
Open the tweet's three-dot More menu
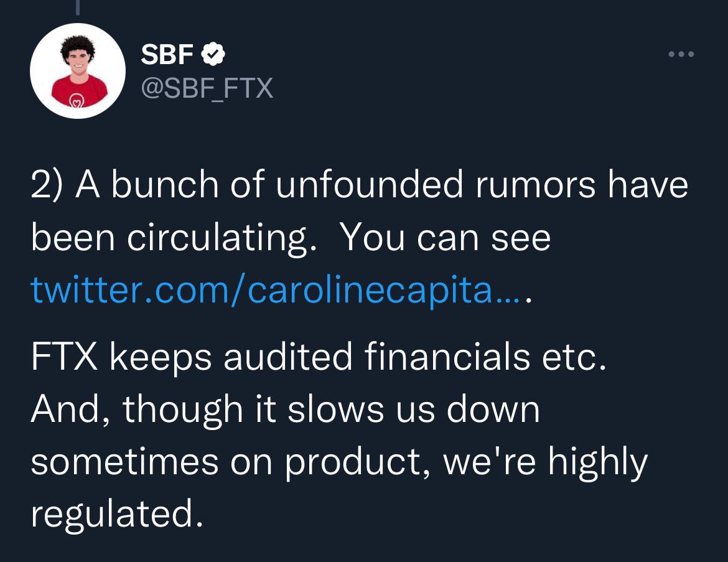[x=681, y=55]
